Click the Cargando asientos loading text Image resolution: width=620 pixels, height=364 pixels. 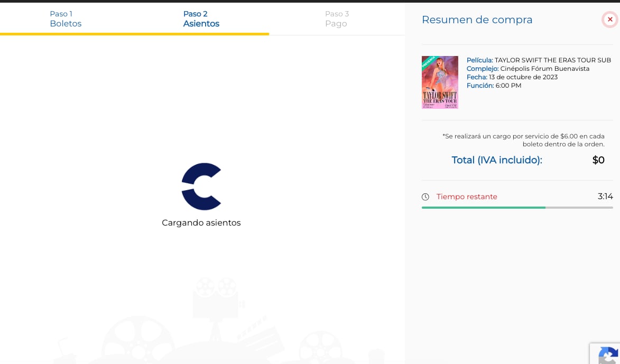click(x=201, y=223)
